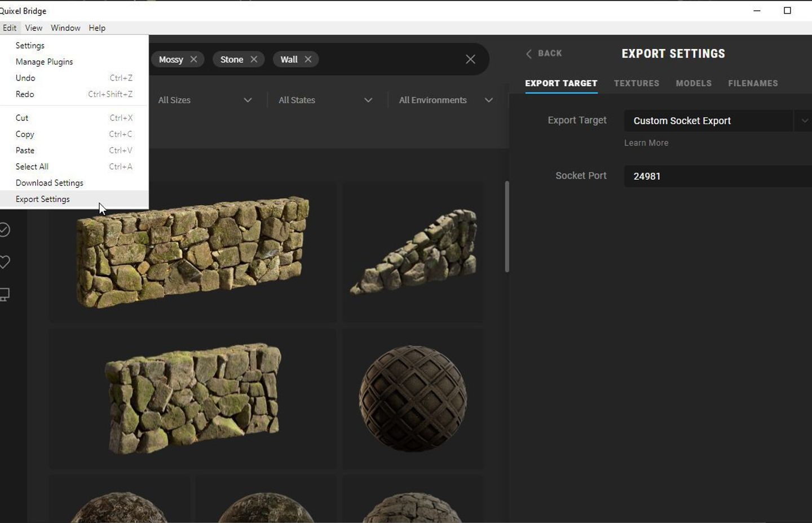
Task: Select Download Settings from the Edit menu
Action: (x=49, y=183)
